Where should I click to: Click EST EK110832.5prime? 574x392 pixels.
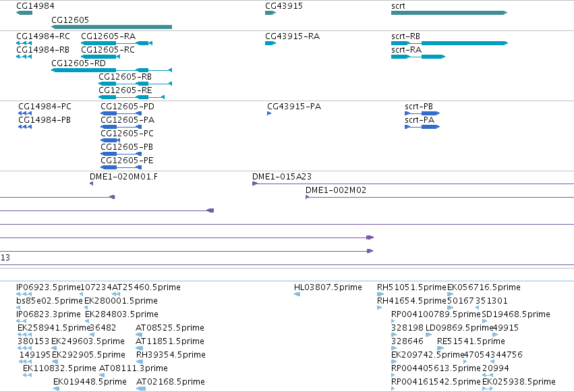27,375
